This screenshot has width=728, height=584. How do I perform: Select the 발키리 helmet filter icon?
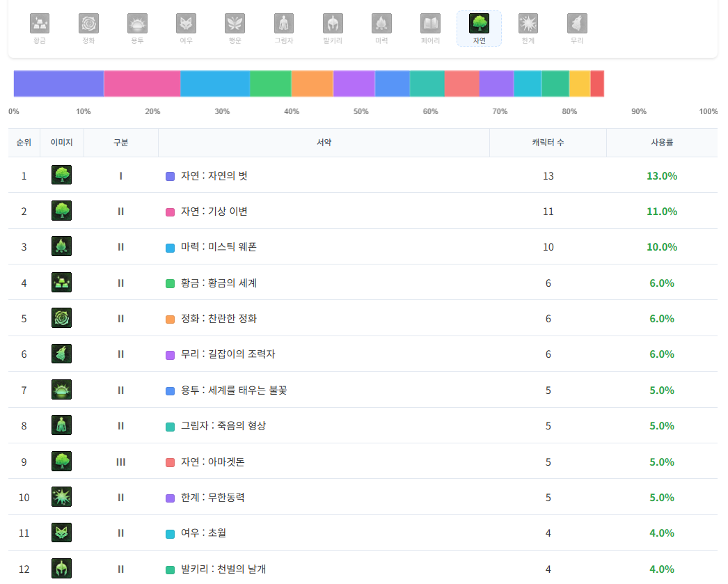(333, 24)
